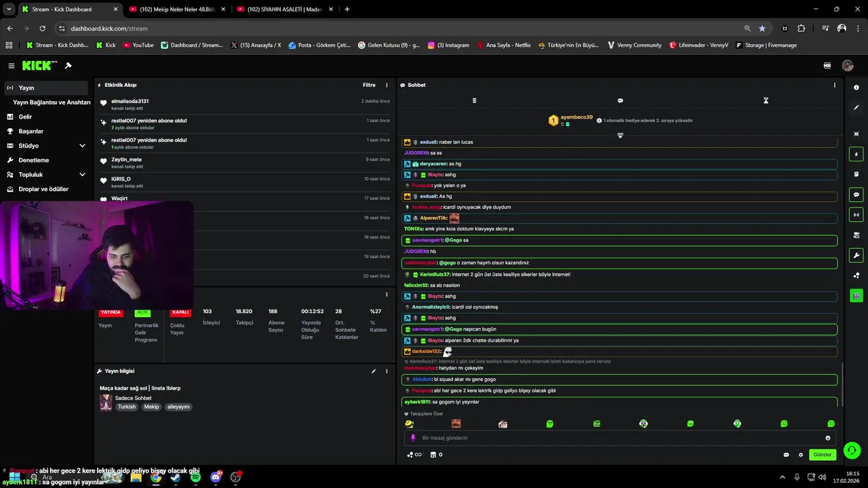This screenshot has width=868, height=488.
Task: Open Yayın in the sidebar
Action: pyautogui.click(x=46, y=87)
